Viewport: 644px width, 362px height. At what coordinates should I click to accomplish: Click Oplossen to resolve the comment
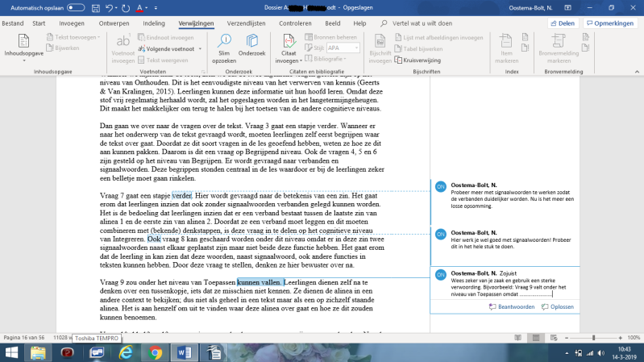[557, 307]
